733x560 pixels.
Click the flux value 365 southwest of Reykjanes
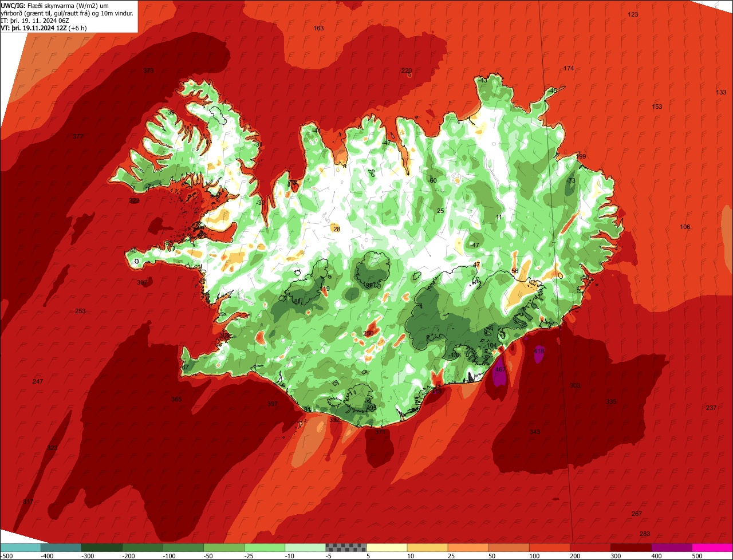coord(176,399)
